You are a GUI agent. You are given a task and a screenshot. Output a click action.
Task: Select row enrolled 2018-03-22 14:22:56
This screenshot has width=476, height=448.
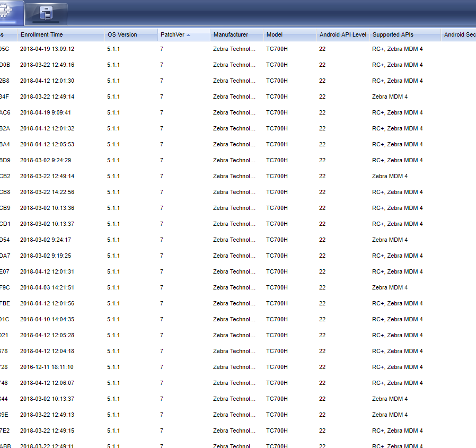tap(47, 192)
